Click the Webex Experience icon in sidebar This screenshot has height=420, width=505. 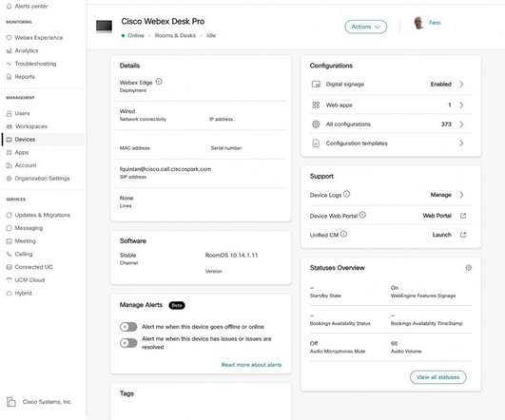(x=9, y=38)
